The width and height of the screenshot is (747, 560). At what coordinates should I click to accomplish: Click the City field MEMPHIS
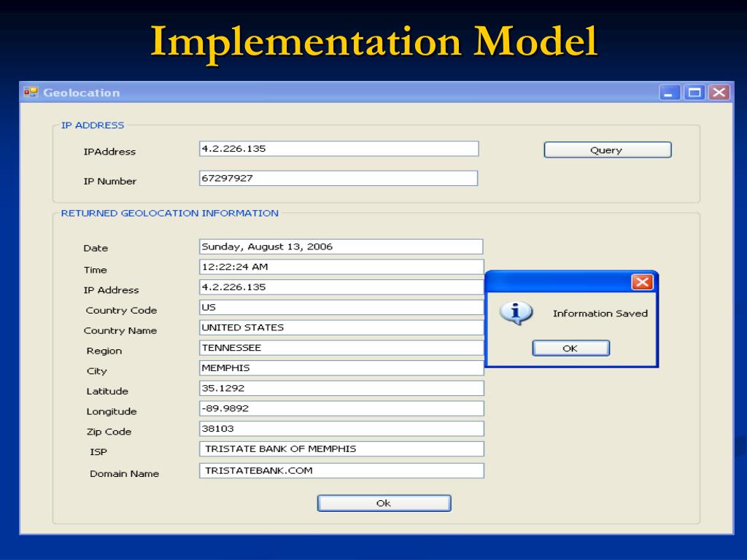pyautogui.click(x=341, y=368)
